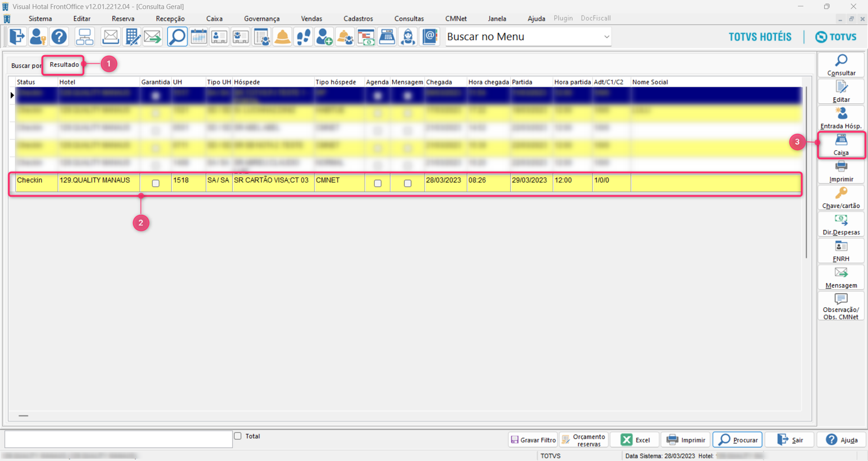Click the question mark help toolbar icon
Viewport: 868px width, 461px height.
coord(59,37)
